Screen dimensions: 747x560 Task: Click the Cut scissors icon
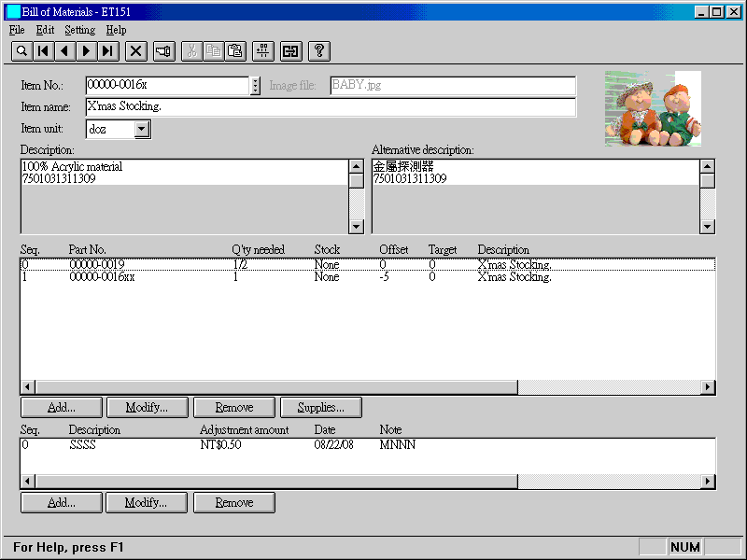click(192, 51)
